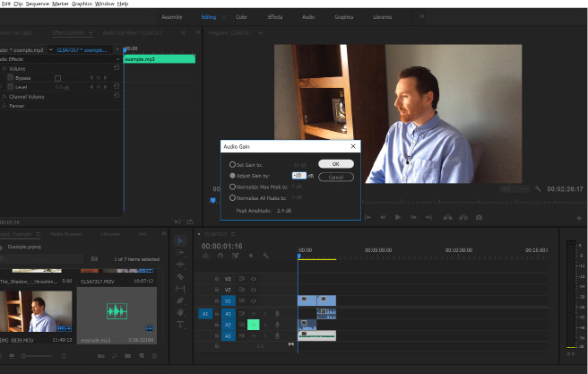588x374 pixels.
Task: Toggle V1 track lock
Action: click(x=217, y=300)
